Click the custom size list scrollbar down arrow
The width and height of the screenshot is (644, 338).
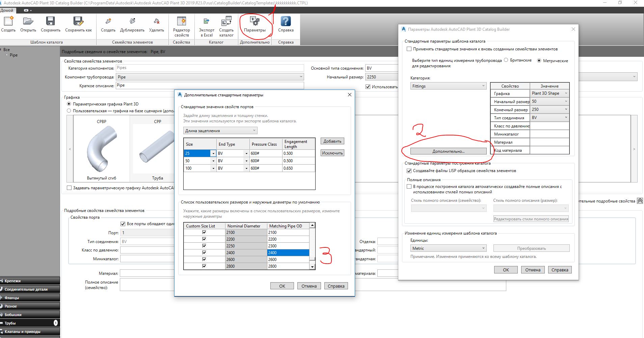312,267
